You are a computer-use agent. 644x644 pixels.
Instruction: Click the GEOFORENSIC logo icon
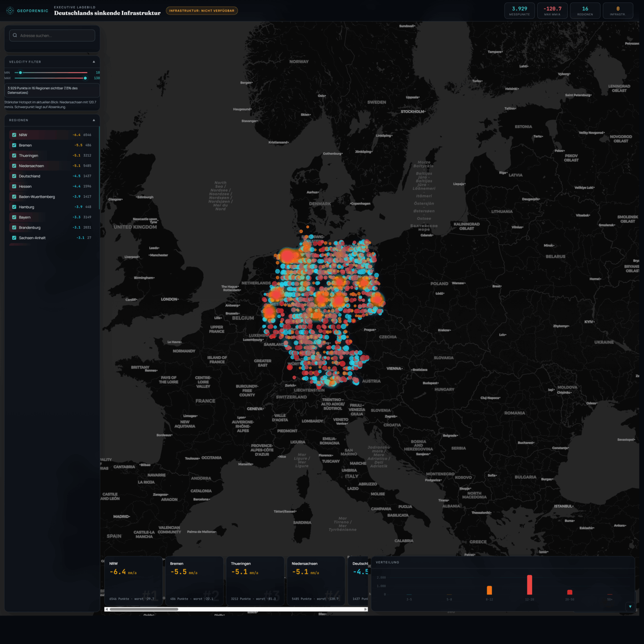(x=10, y=10)
